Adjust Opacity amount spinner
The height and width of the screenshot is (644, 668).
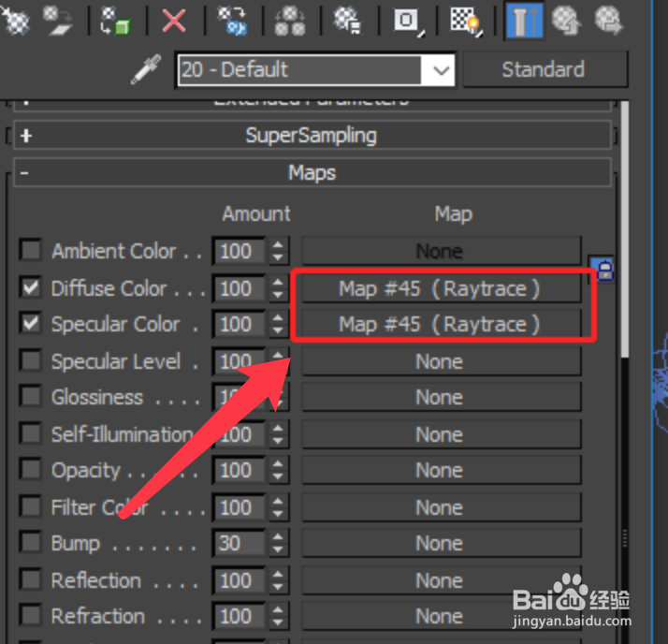click(278, 470)
